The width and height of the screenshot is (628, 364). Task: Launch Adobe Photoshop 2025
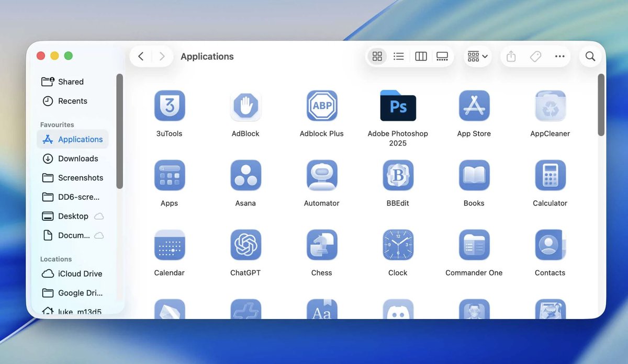398,106
